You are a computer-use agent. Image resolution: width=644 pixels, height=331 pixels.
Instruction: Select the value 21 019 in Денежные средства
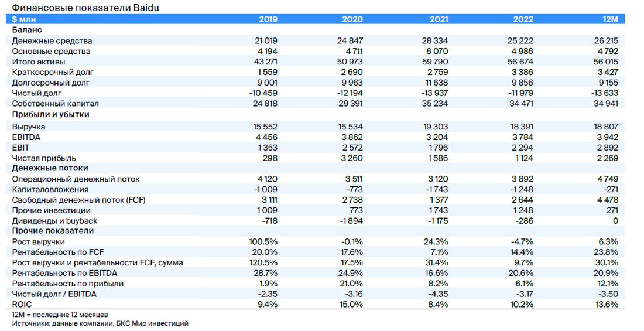266,40
